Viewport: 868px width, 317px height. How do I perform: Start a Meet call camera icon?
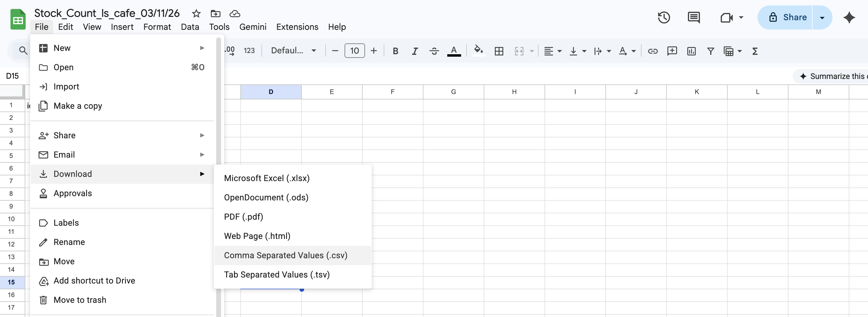(726, 17)
